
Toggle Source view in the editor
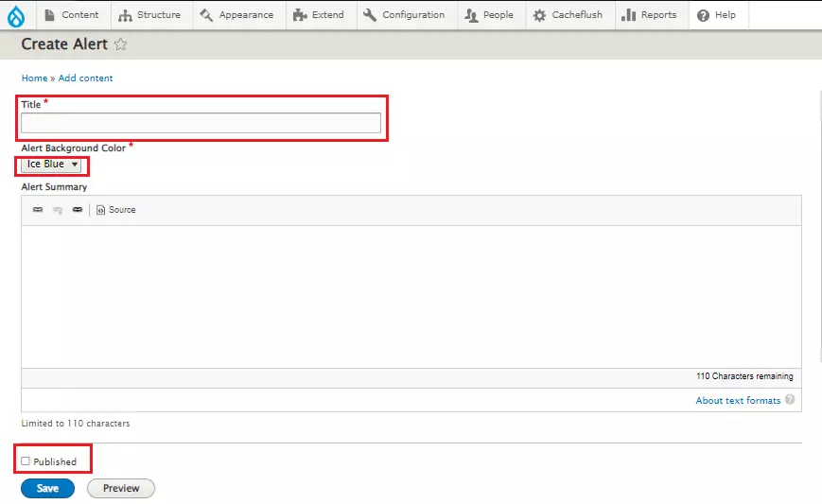point(115,210)
